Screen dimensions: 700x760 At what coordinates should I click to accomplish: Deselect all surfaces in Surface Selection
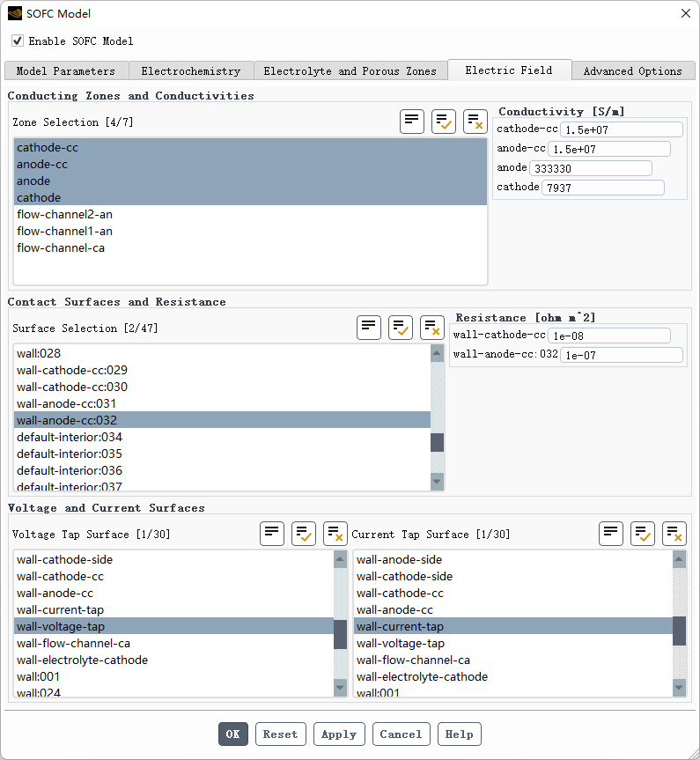tap(432, 328)
